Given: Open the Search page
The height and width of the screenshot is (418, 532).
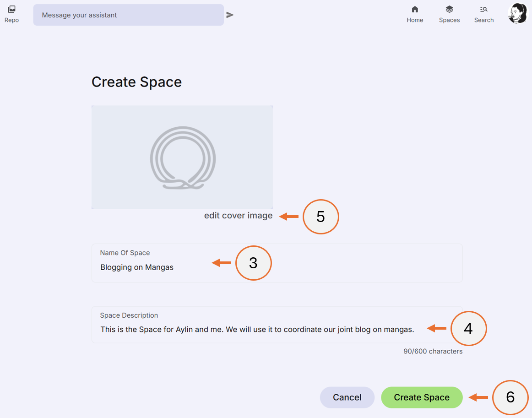Looking at the screenshot, I should 483,14.
